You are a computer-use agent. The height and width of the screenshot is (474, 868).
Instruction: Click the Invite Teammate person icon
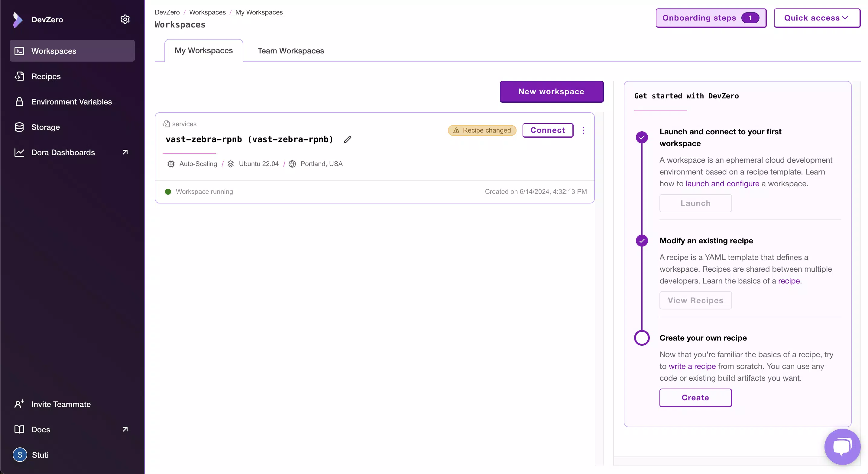coord(20,404)
